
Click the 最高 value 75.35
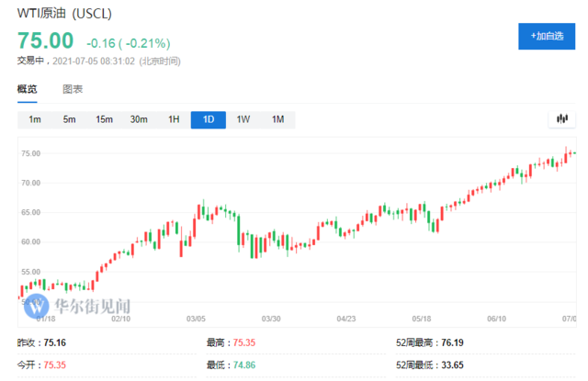244,342
